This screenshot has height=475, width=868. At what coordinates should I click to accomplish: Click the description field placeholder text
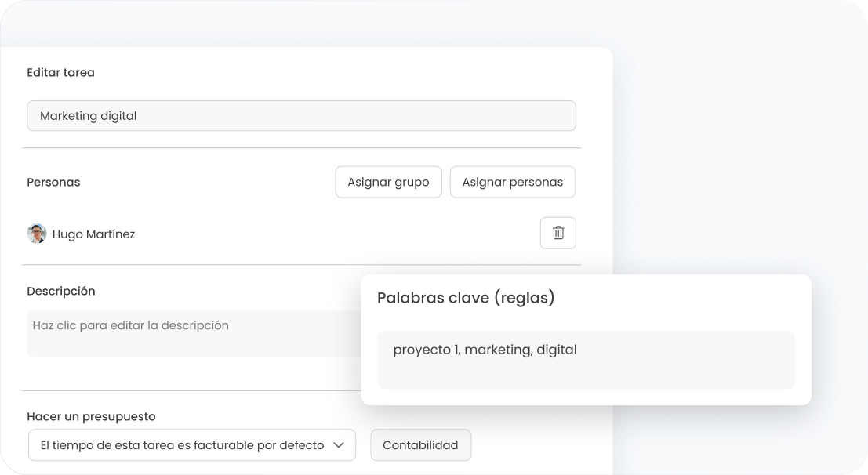131,325
